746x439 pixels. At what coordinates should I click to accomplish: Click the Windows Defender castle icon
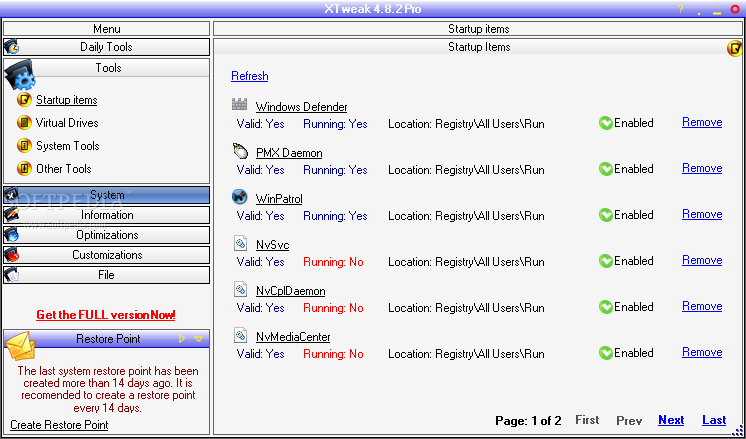[240, 104]
